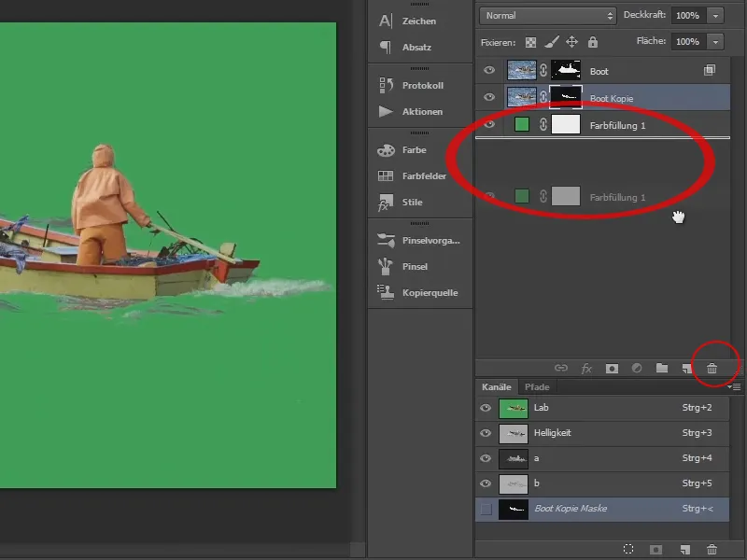Hide the Boot layer

pyautogui.click(x=489, y=71)
